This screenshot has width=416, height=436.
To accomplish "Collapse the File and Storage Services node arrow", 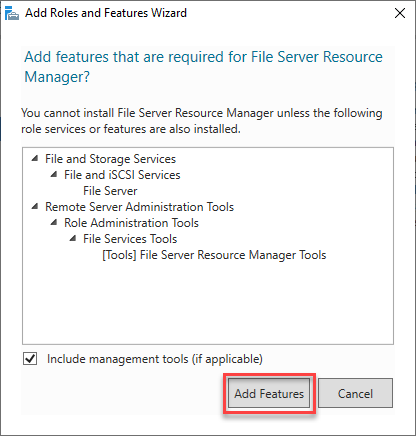I will point(35,158).
